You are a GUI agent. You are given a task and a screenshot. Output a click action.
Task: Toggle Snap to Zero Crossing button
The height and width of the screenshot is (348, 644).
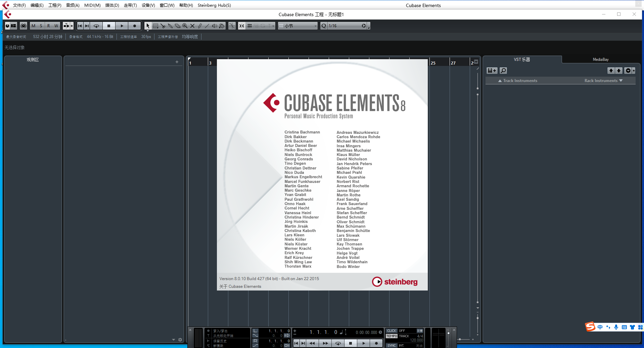[232, 26]
